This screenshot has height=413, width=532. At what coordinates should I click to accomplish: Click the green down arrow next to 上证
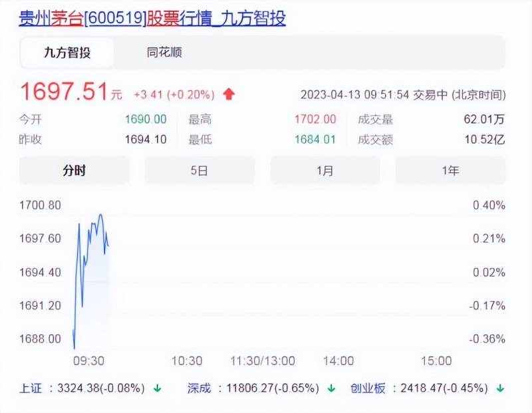point(158,388)
